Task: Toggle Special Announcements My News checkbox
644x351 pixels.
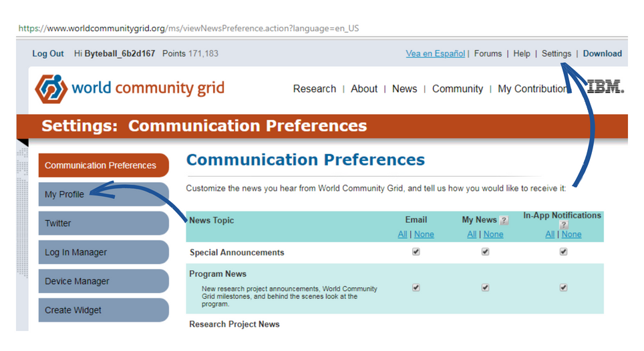Action: pyautogui.click(x=486, y=252)
